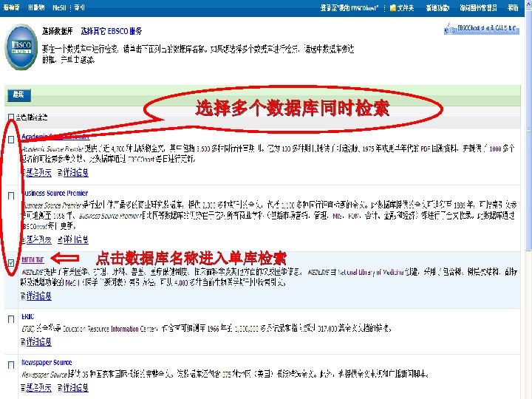This screenshot has height=399, width=532.
Task: Click the EBSCO round logo
Action: pyautogui.click(x=21, y=47)
